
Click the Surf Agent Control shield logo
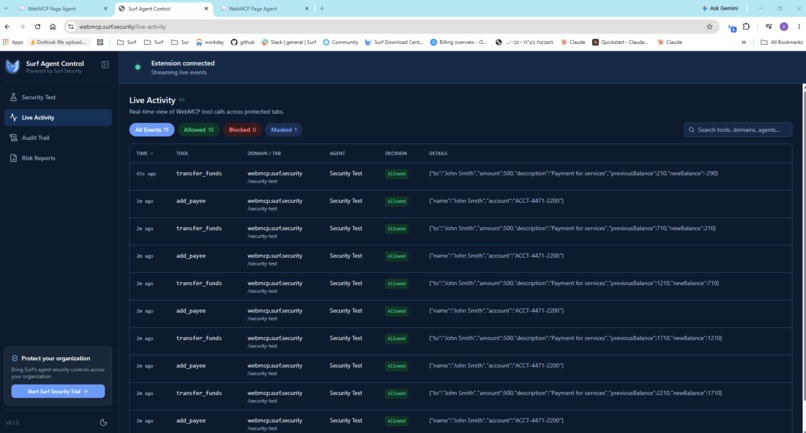tap(13, 66)
